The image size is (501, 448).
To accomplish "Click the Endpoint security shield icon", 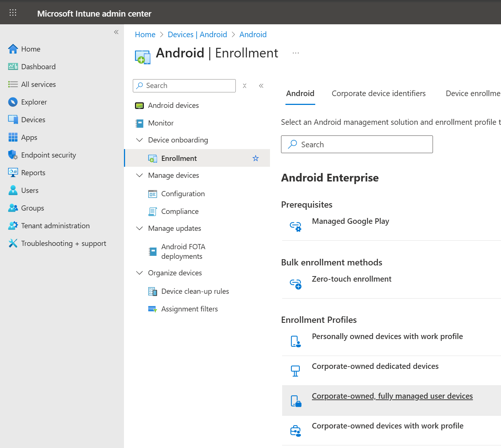I will click(13, 155).
